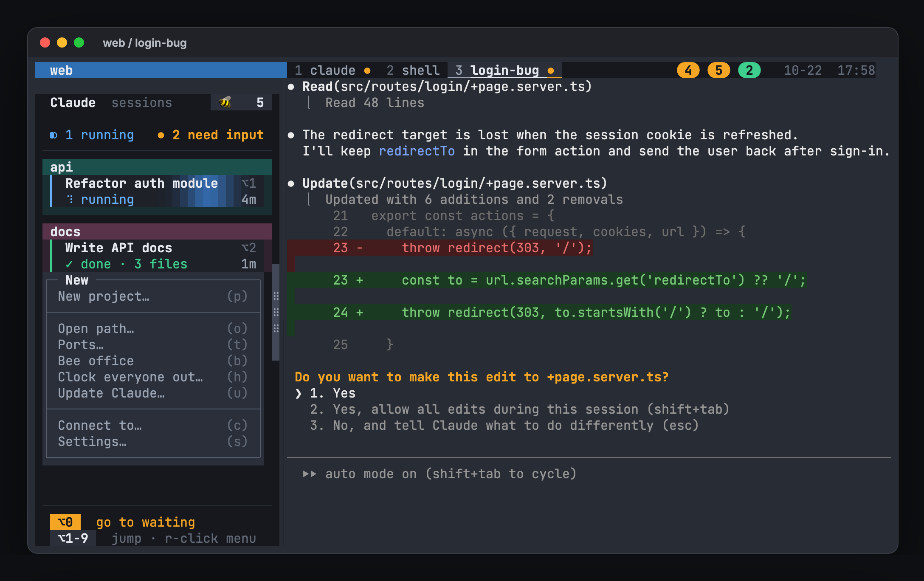The height and width of the screenshot is (581, 924).
Task: Click the 'Updated with 6 additions and 2 removals' line
Action: [474, 200]
